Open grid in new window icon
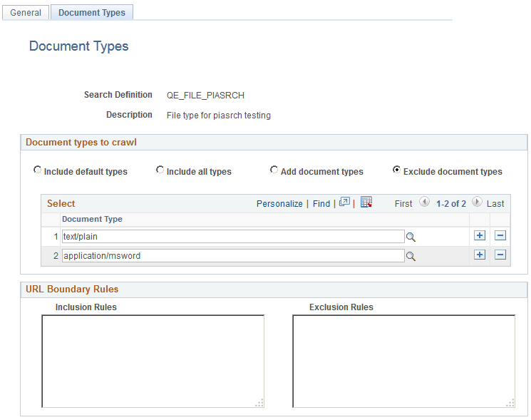Screen dimensions: 531x420 pos(344,203)
